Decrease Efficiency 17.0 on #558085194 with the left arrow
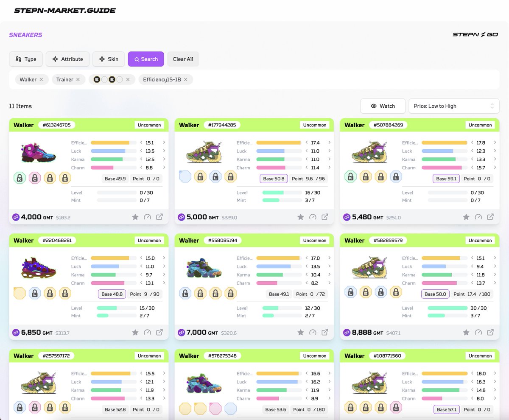 pyautogui.click(x=306, y=258)
